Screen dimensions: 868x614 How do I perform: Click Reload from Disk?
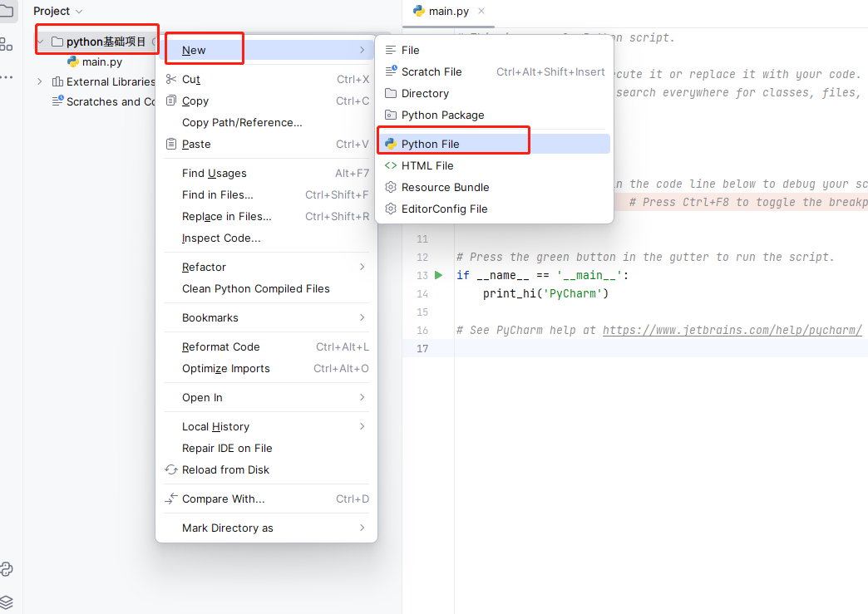[x=266, y=469]
